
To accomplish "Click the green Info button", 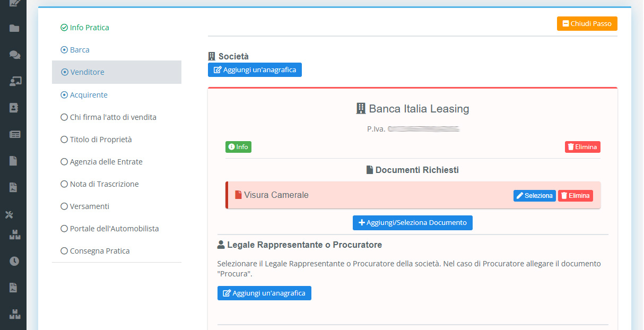I will coord(238,147).
